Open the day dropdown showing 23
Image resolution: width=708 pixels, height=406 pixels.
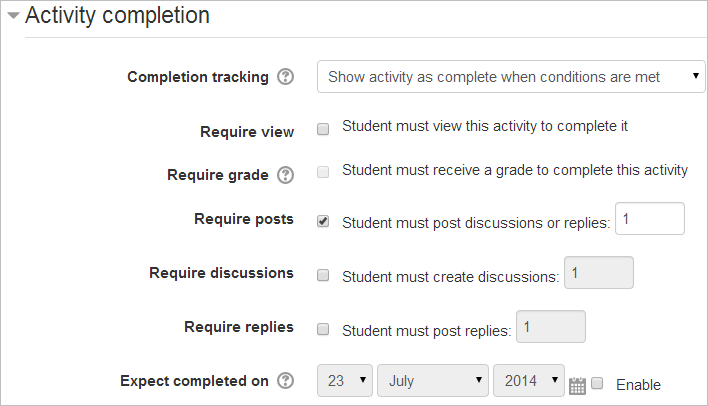coord(345,381)
